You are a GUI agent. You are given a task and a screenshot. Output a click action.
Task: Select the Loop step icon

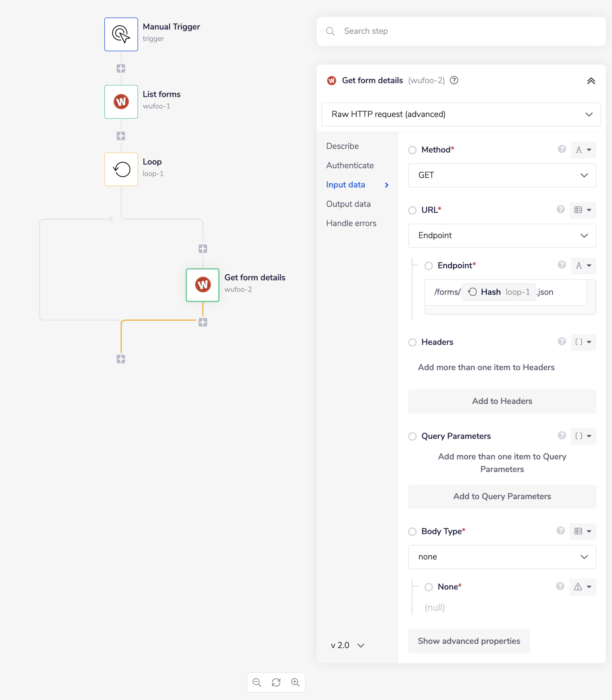(x=121, y=169)
